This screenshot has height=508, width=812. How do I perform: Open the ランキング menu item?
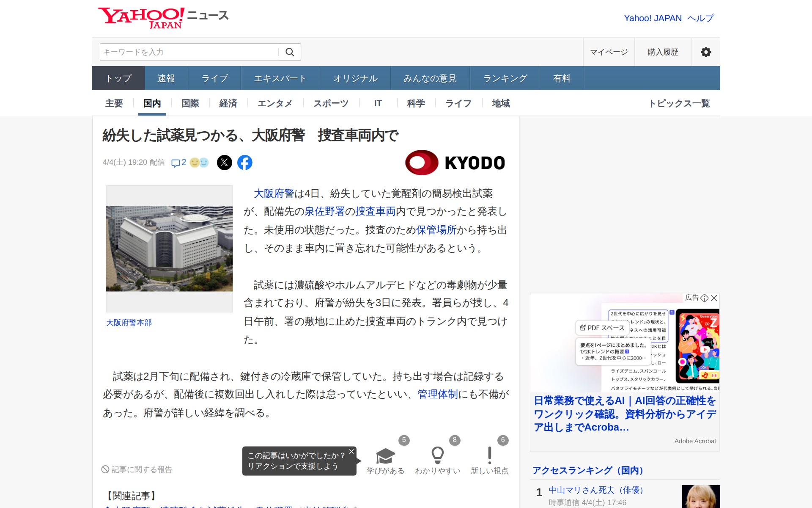[x=505, y=78]
